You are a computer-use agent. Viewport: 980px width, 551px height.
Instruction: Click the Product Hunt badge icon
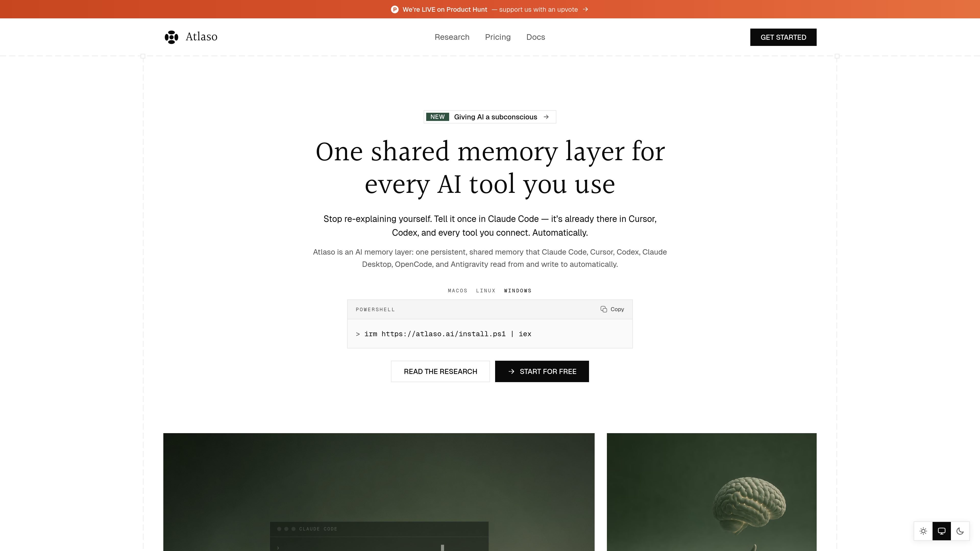pyautogui.click(x=395, y=9)
